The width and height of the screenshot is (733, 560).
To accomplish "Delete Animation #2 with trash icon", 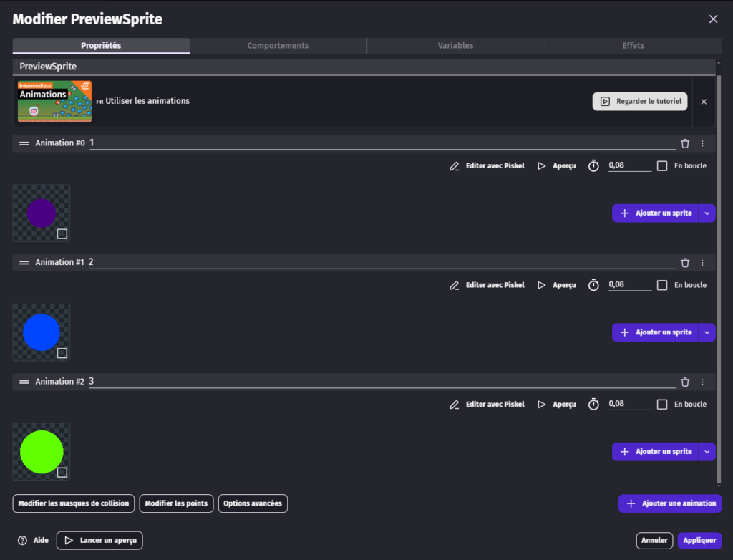I will tap(685, 382).
